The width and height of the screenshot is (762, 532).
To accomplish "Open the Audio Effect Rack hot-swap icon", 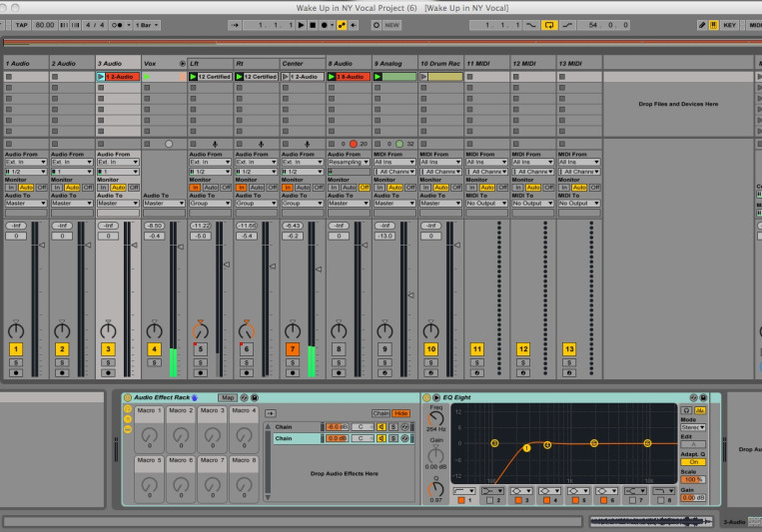I will point(245,397).
